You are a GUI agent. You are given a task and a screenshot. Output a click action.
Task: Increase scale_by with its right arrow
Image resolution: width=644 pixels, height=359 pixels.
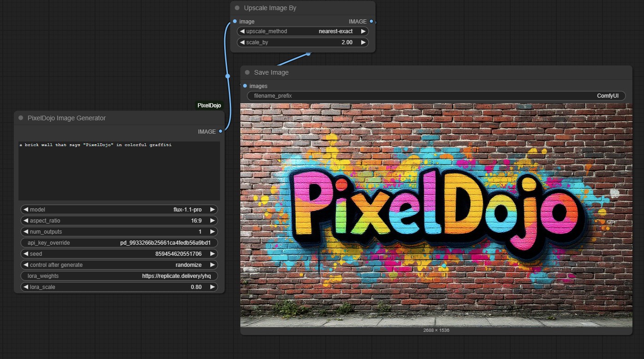(363, 42)
